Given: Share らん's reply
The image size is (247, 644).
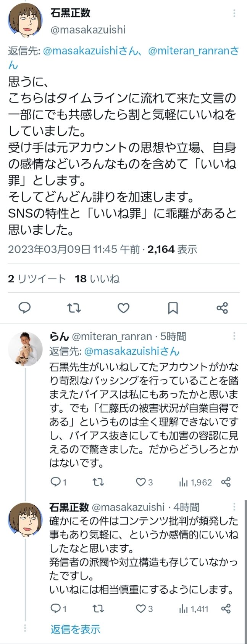Looking at the screenshot, I should coord(226,482).
